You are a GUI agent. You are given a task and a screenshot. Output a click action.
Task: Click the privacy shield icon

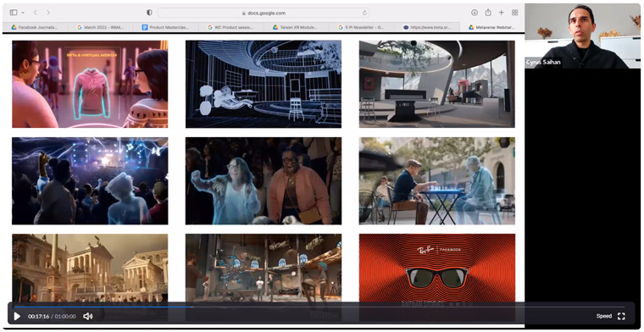(149, 13)
